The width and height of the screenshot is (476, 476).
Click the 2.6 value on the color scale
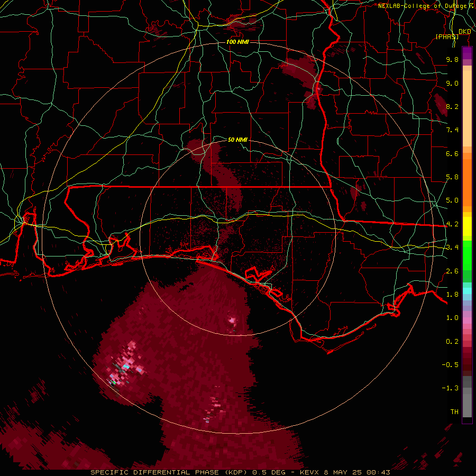click(452, 271)
